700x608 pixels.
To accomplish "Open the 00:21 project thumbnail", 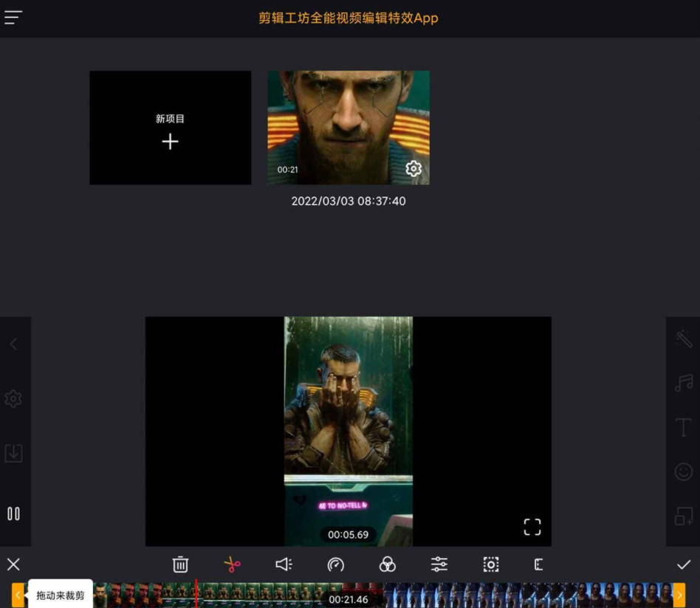I will (349, 128).
